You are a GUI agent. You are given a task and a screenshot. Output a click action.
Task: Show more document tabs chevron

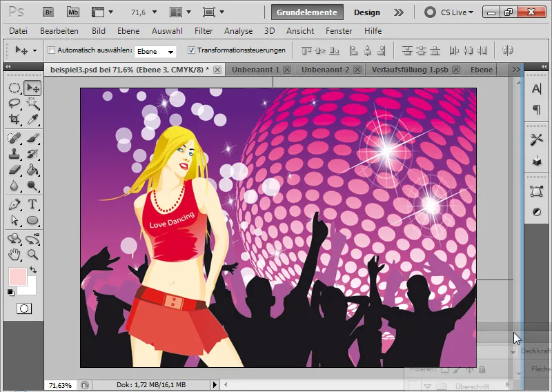[x=515, y=70]
